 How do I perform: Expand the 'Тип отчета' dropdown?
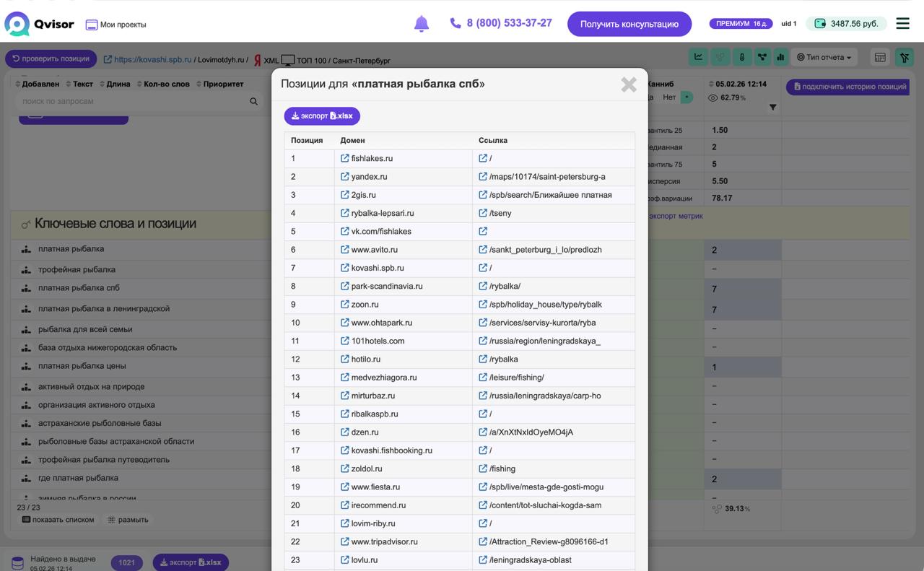pyautogui.click(x=824, y=57)
